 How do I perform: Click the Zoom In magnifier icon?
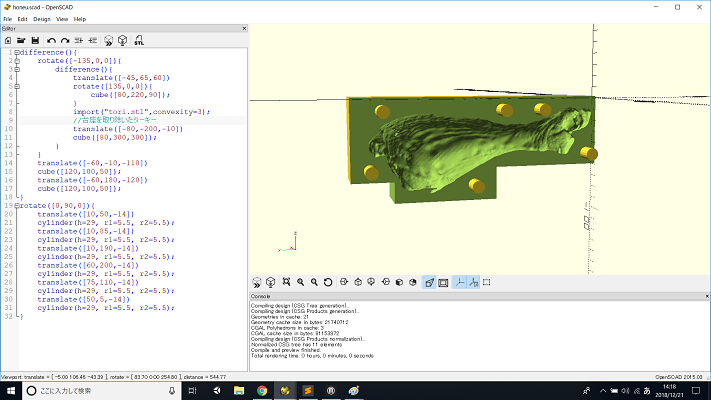coord(300,282)
